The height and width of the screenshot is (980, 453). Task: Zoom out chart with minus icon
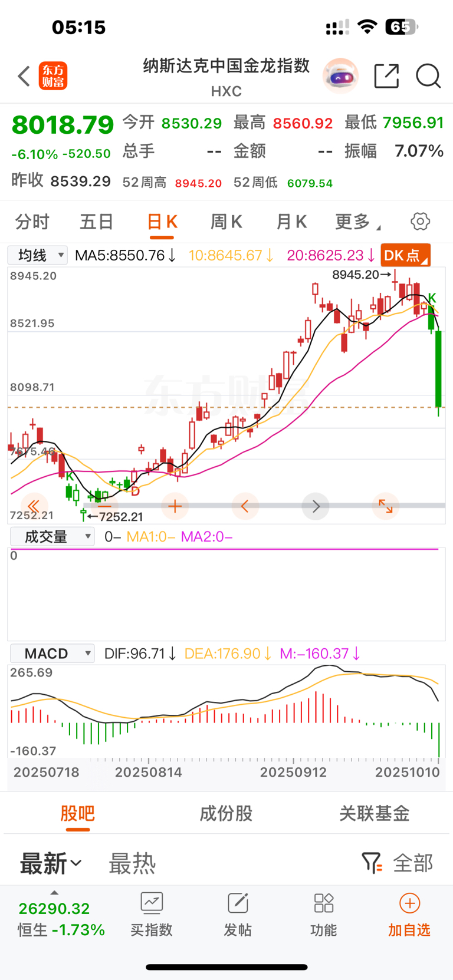(104, 506)
